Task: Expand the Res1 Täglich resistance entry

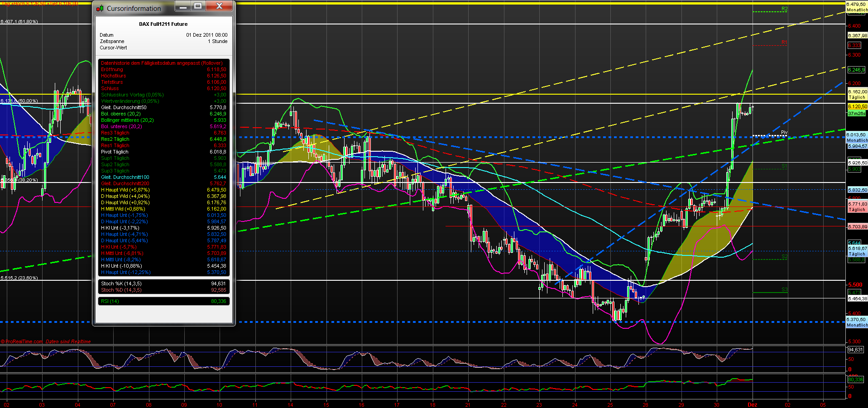Action: click(115, 145)
